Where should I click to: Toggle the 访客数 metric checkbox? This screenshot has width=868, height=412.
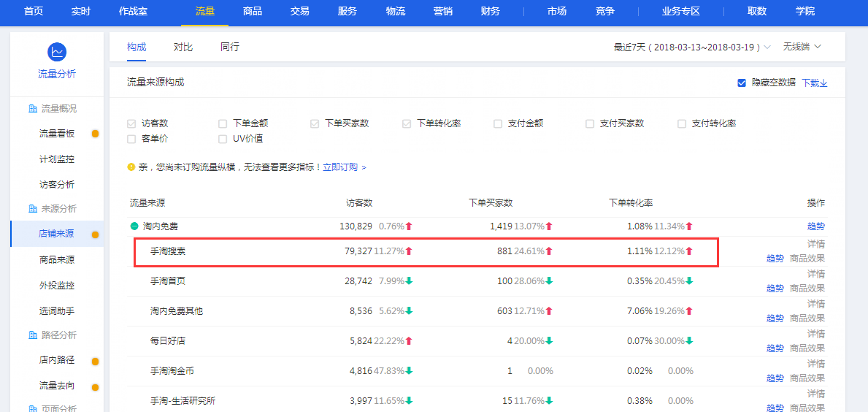pyautogui.click(x=131, y=123)
